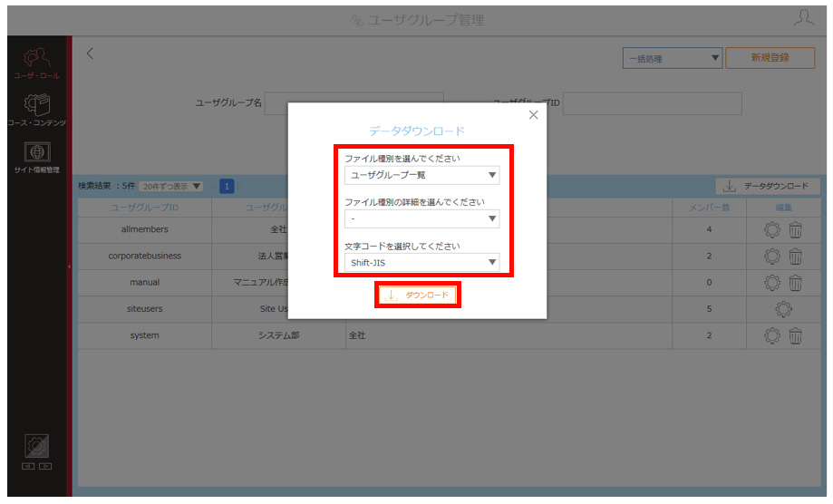Image resolution: width=833 pixels, height=504 pixels.
Task: Open the ユーザグループ一覧 file type dropdown
Action: pos(421,175)
